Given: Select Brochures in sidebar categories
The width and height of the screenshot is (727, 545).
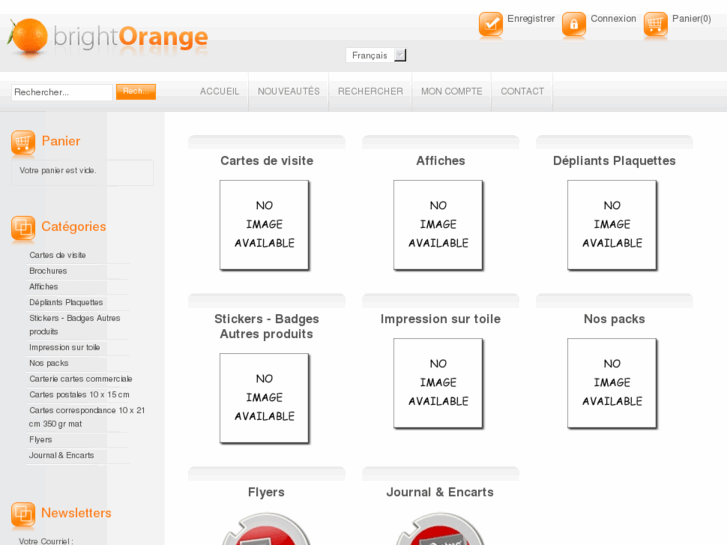Looking at the screenshot, I should [48, 271].
